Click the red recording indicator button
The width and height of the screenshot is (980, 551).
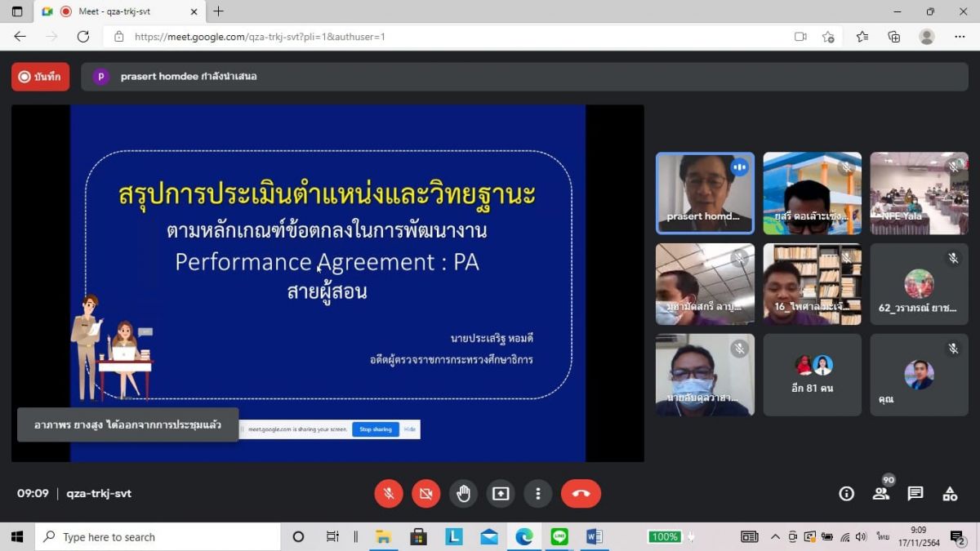coord(40,77)
